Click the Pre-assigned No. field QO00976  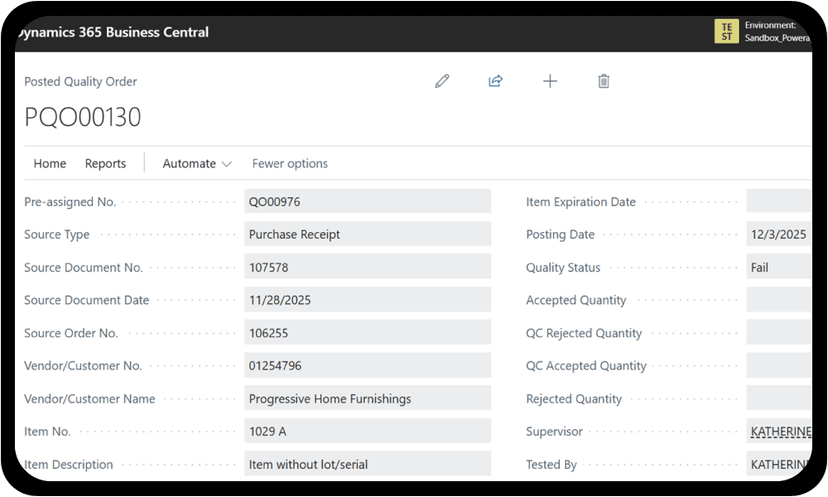coord(368,201)
